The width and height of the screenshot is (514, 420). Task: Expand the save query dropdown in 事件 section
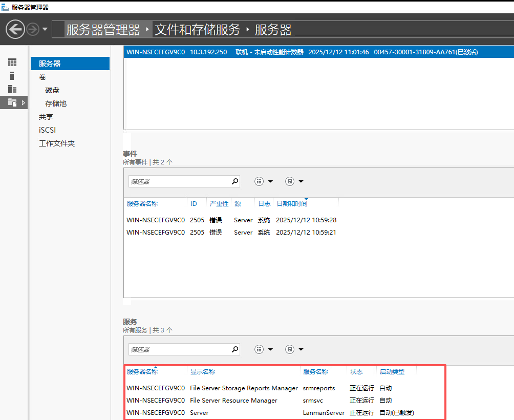[x=301, y=181]
